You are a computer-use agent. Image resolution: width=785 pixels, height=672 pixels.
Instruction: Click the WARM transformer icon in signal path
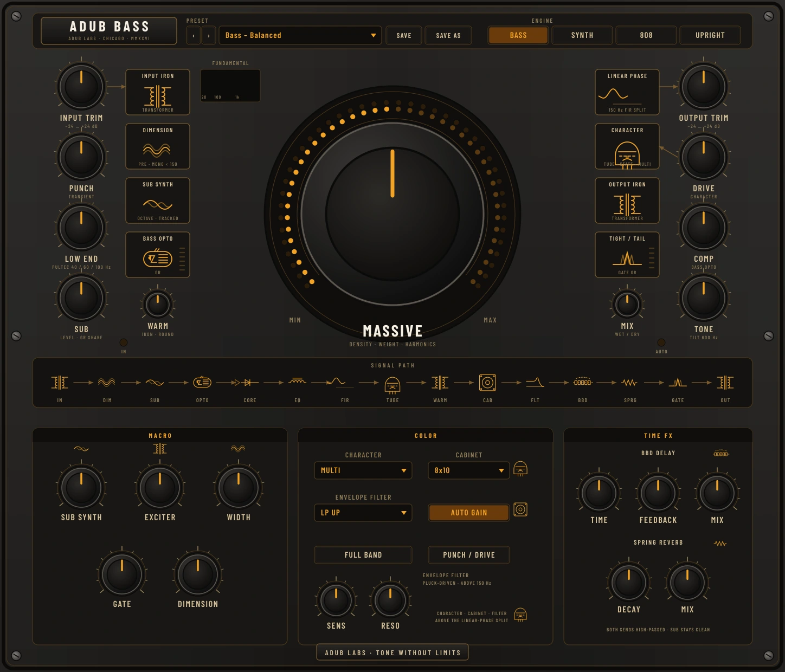440,383
